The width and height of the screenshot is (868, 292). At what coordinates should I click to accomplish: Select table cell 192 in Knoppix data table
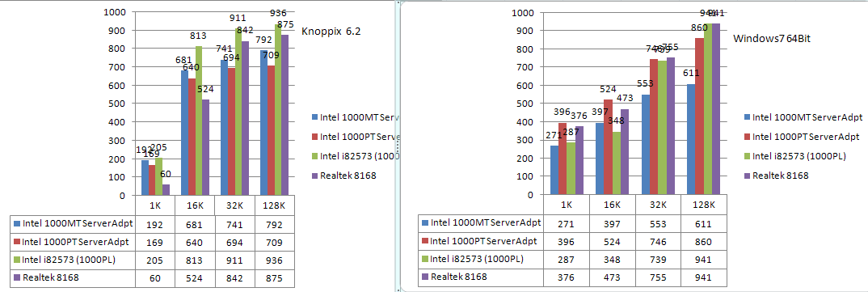point(154,224)
